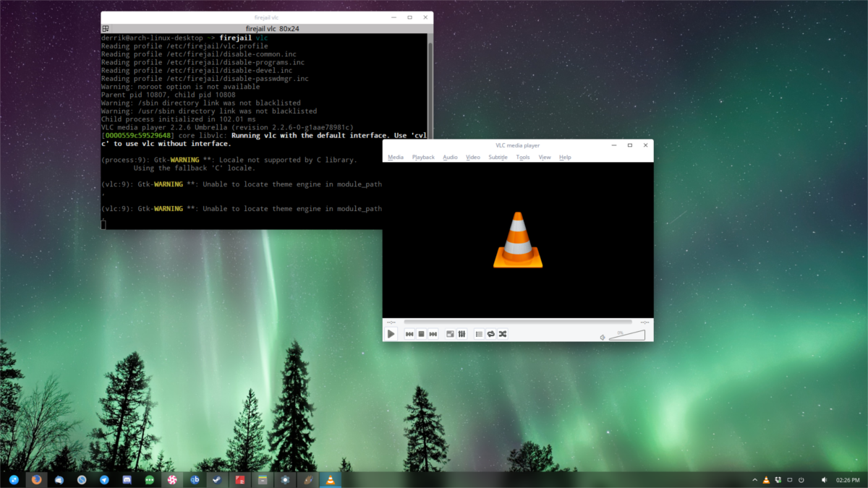The height and width of the screenshot is (488, 868).
Task: Click 'Reading profile /etc/firejail/disable-devel.inc' line
Action: tap(197, 70)
